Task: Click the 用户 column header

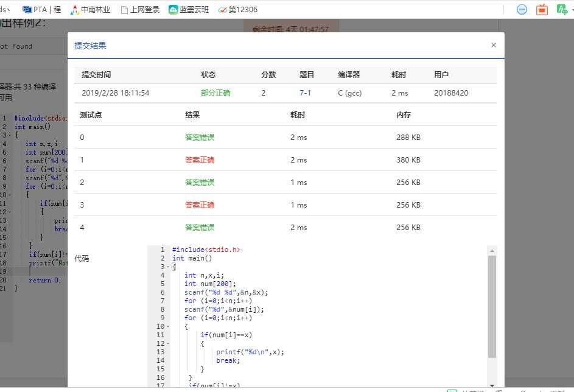Action: click(441, 75)
